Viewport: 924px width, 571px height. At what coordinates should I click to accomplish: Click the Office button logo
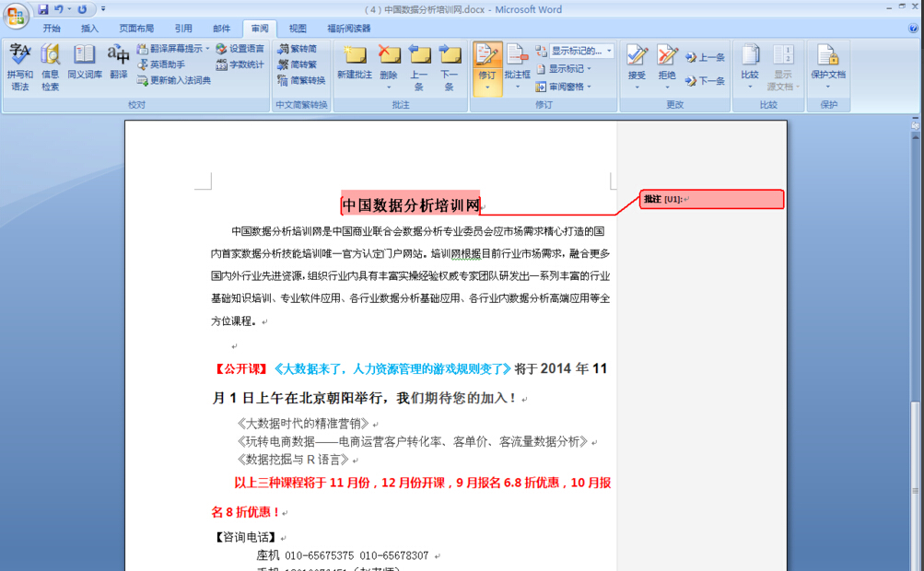tap(16, 16)
